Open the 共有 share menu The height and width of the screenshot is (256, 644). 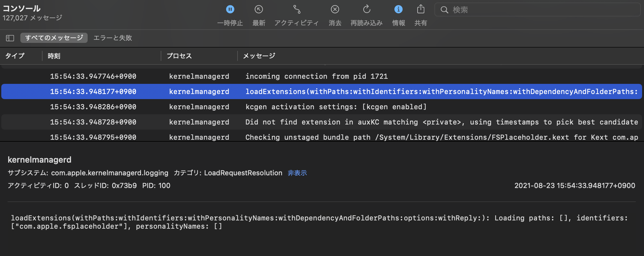tap(420, 10)
